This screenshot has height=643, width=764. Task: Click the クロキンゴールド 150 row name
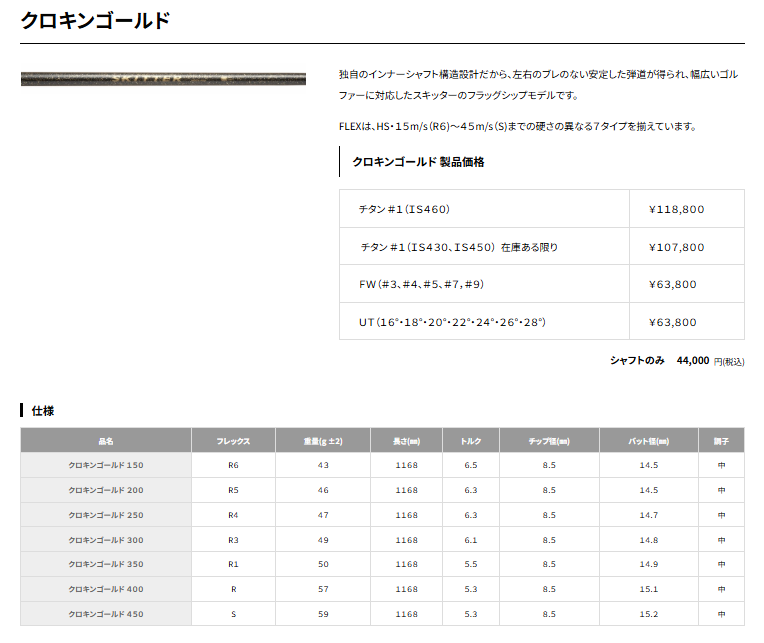[106, 465]
